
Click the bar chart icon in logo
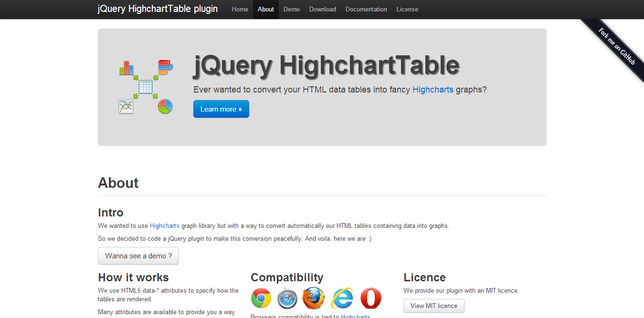[127, 68]
